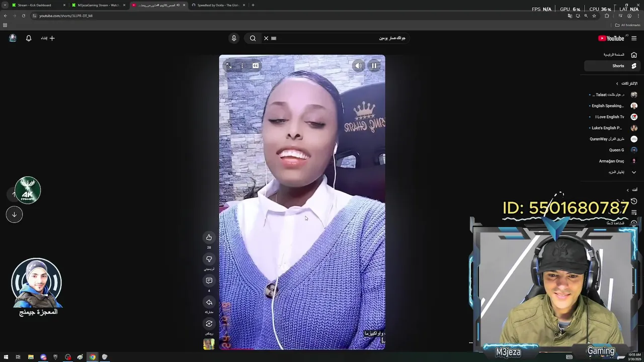Run search with the magnifier icon
The height and width of the screenshot is (362, 644).
[x=253, y=38]
